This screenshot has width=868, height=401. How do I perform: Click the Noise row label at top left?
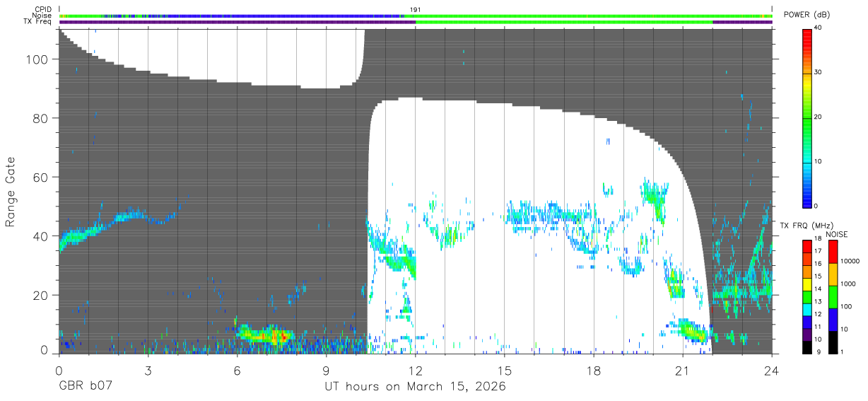tap(42, 16)
